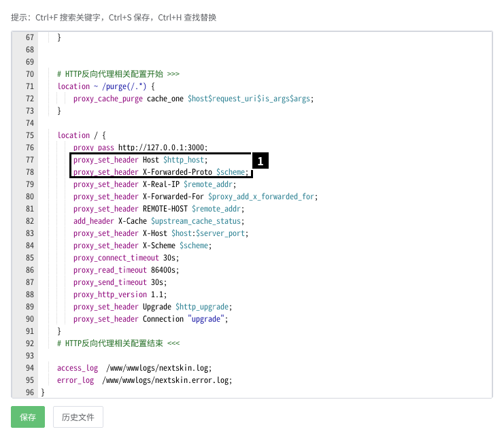Click the proxy_pass http://127.0.0.1:3000 line
504x438 pixels.
[x=141, y=148]
